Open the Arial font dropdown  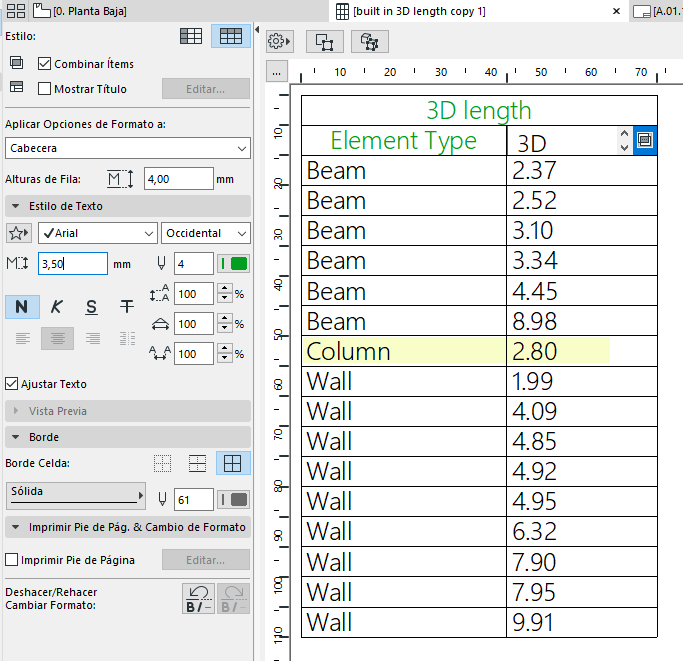[x=97, y=233]
